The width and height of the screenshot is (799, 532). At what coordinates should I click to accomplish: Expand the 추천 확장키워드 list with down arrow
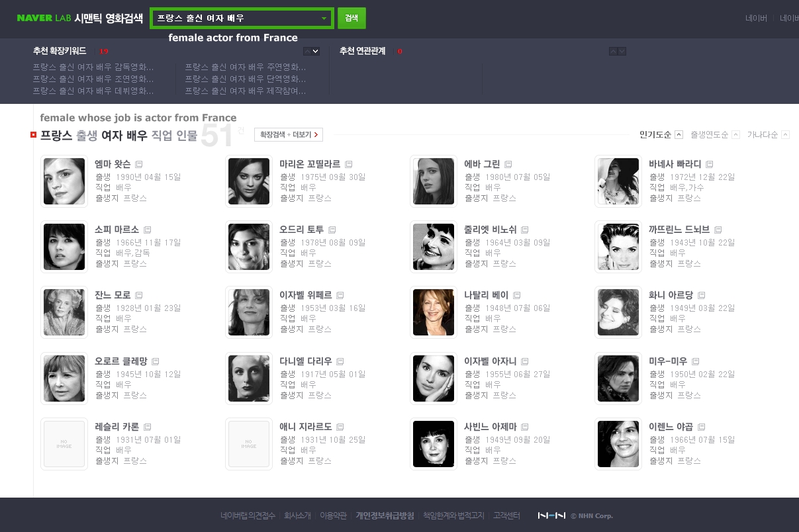[316, 51]
